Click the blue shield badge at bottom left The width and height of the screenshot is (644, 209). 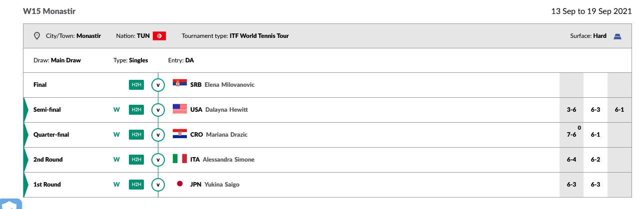tap(10, 204)
